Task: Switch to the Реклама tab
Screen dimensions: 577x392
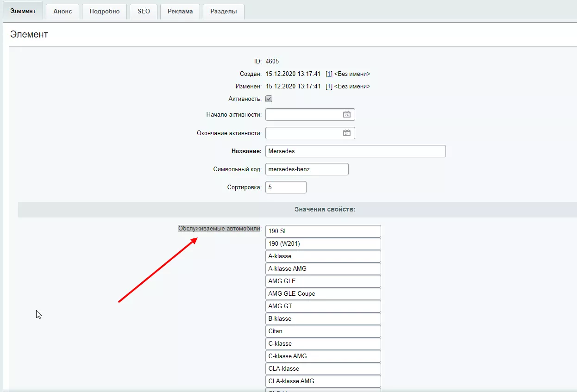Action: 180,11
